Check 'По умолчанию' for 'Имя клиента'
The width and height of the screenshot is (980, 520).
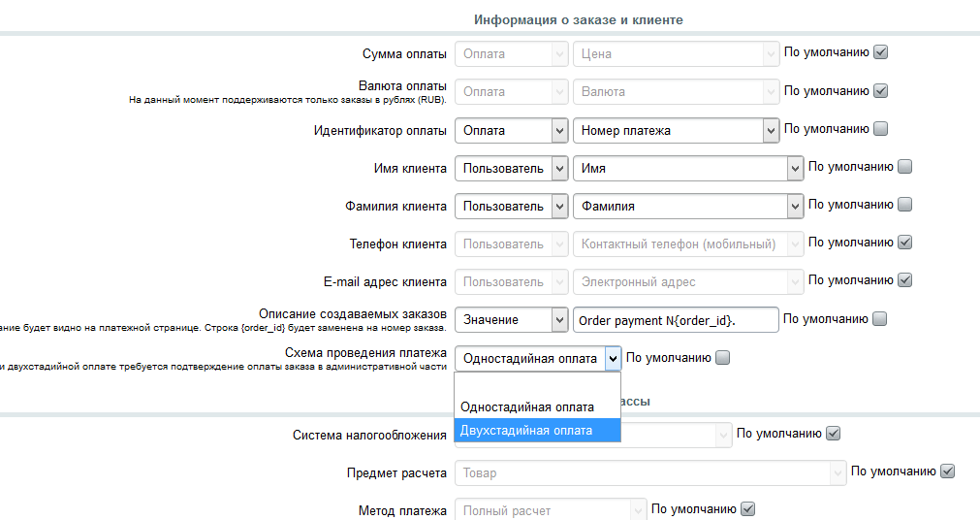904,166
